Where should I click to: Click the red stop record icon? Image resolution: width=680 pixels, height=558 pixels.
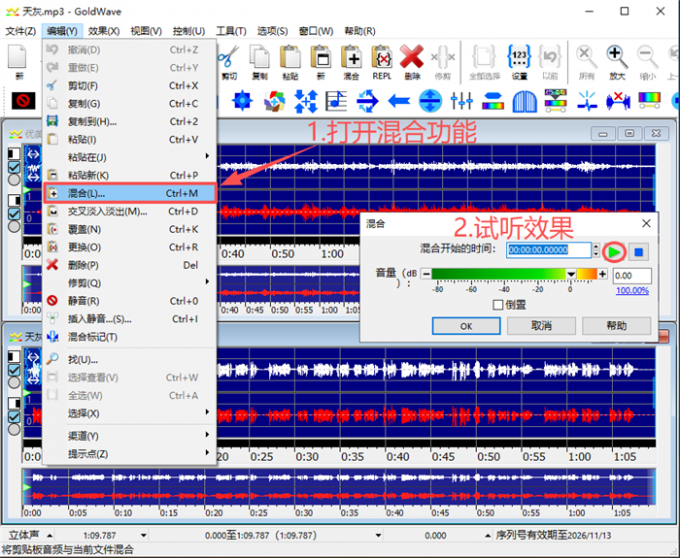pyautogui.click(x=23, y=101)
